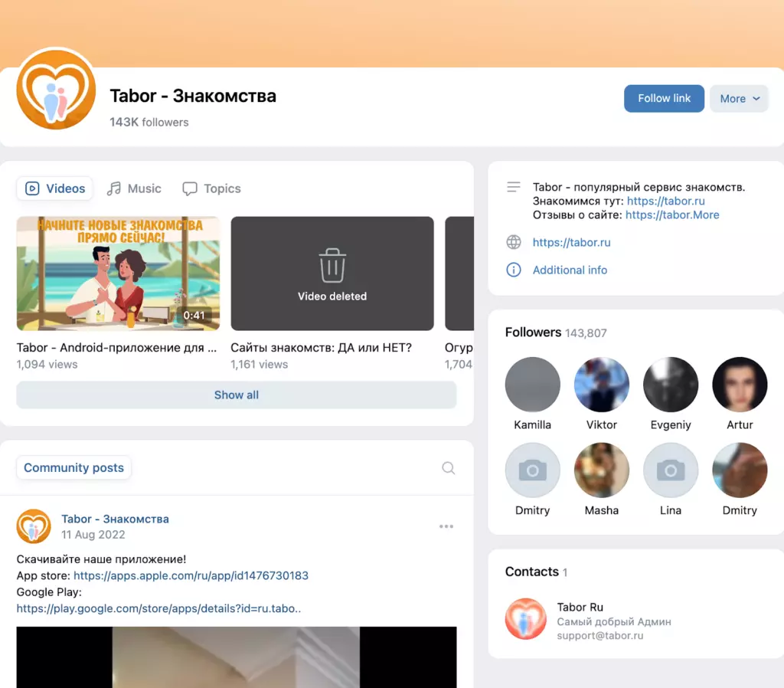This screenshot has width=784, height=688.
Task: Select the Community posts tab
Action: [x=74, y=467]
